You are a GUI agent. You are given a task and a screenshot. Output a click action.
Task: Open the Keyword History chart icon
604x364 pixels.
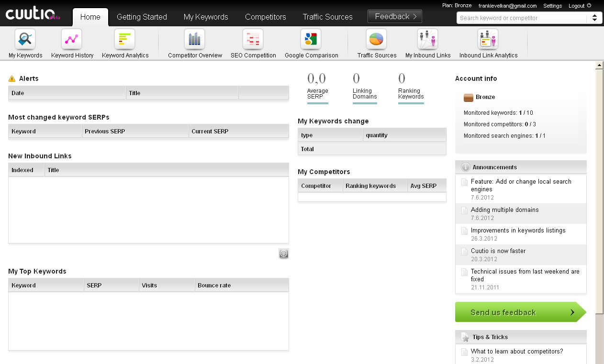[x=72, y=39]
